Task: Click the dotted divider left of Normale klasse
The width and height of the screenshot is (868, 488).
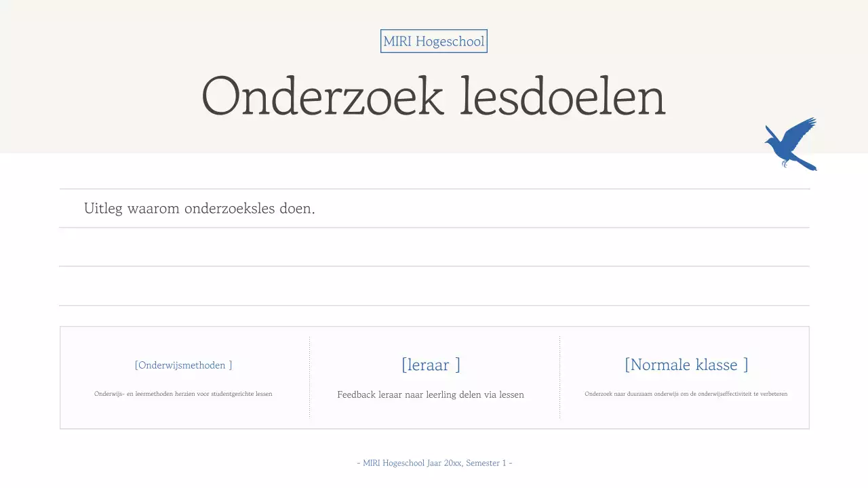Action: pyautogui.click(x=559, y=377)
